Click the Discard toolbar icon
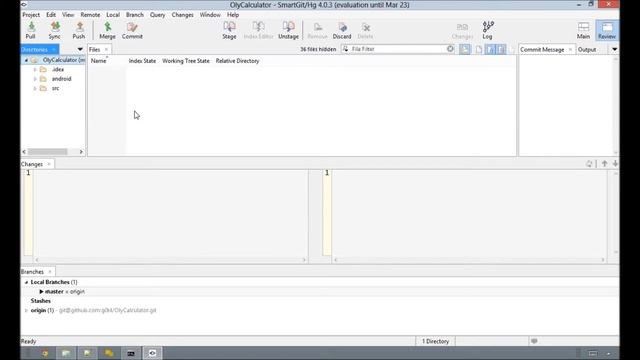640x360 pixels. tap(342, 30)
